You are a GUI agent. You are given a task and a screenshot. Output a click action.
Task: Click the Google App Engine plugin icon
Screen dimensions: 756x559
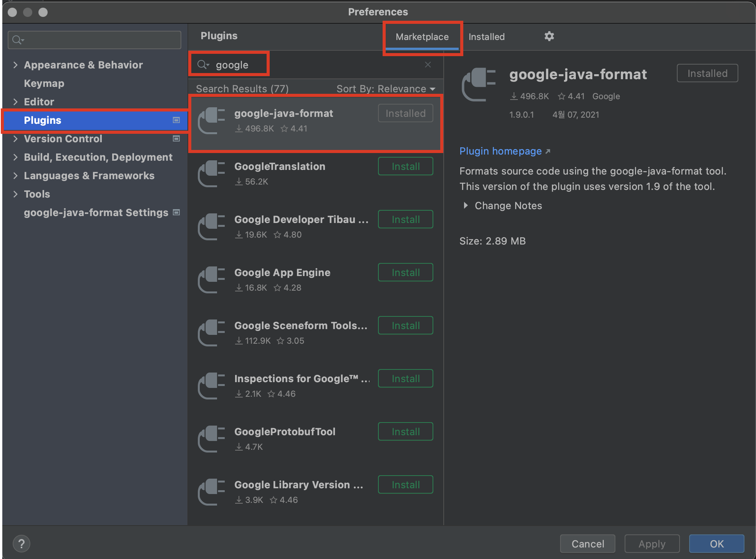(211, 280)
